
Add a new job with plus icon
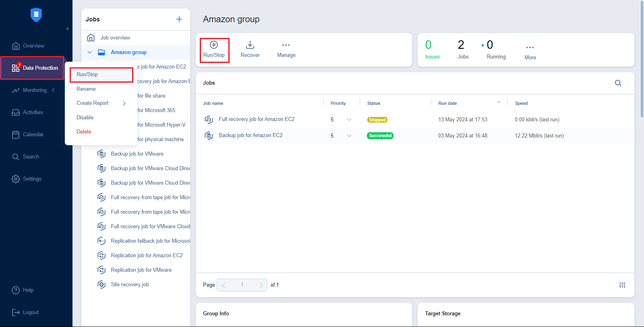179,19
